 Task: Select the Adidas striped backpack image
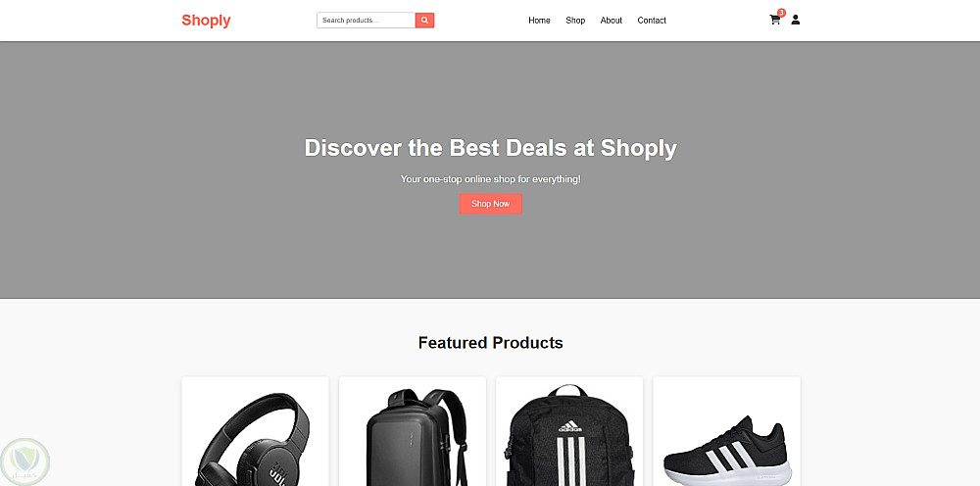pyautogui.click(x=569, y=436)
